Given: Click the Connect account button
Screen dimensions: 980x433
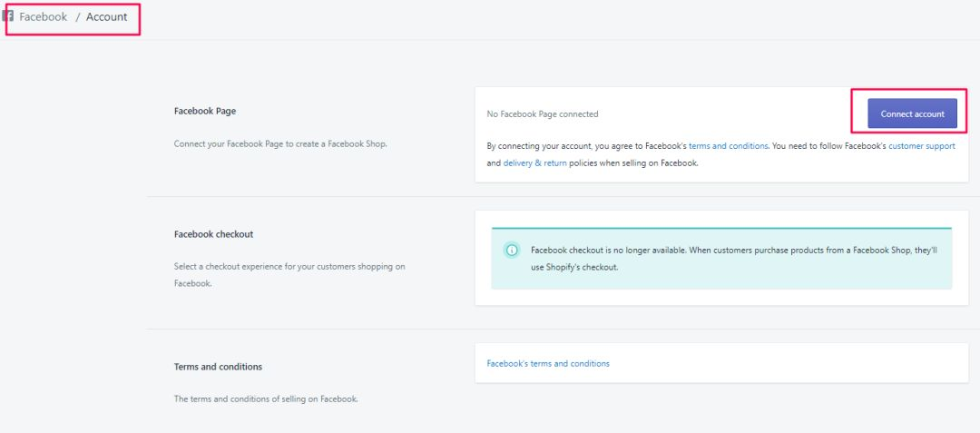Looking at the screenshot, I should (912, 113).
